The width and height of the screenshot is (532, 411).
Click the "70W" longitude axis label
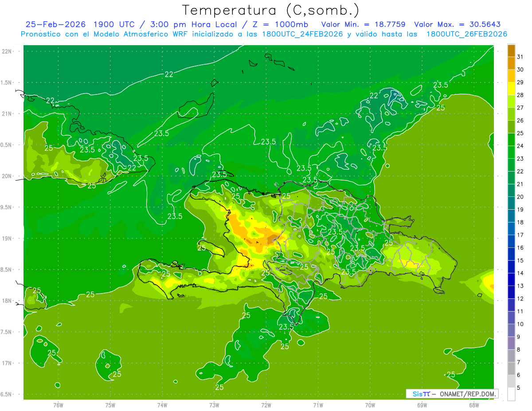(x=370, y=405)
